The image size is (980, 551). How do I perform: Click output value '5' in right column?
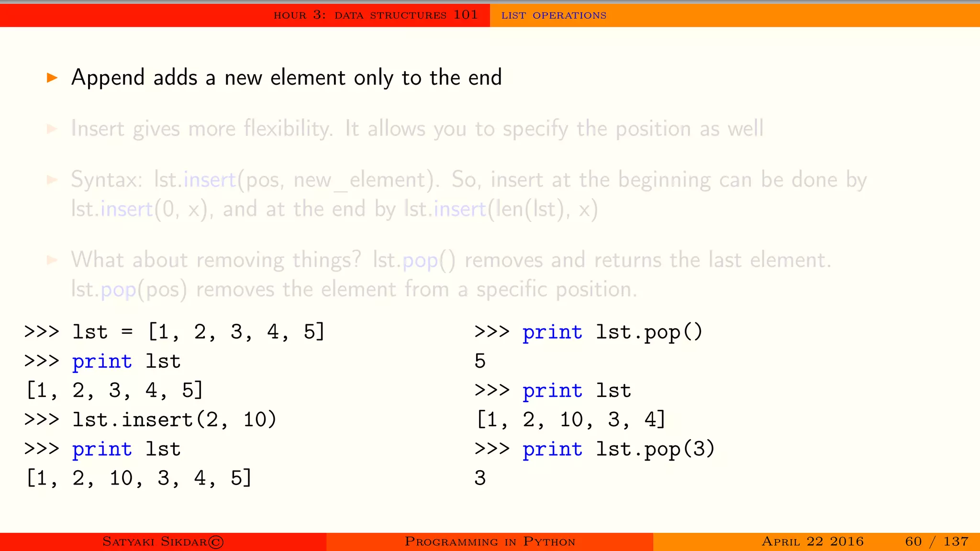click(480, 361)
